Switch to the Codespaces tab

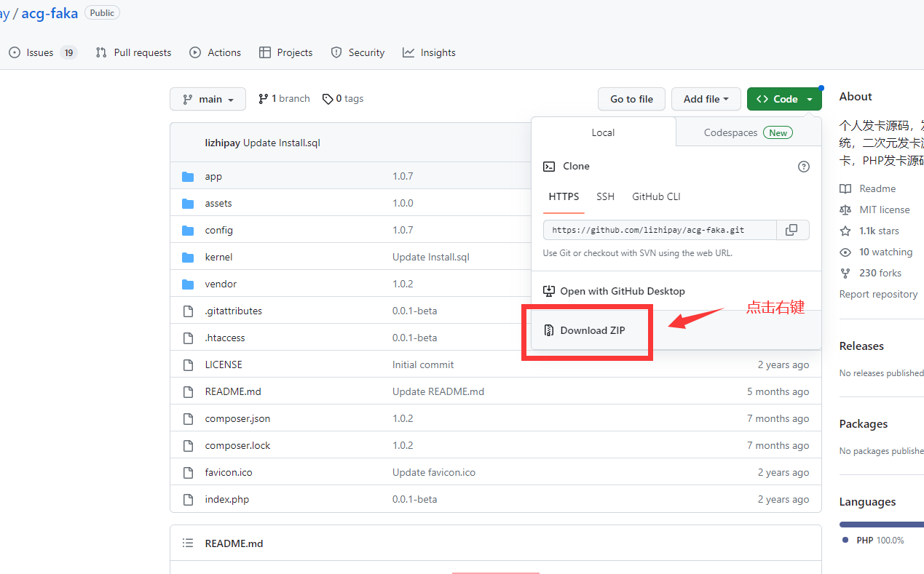tap(748, 132)
